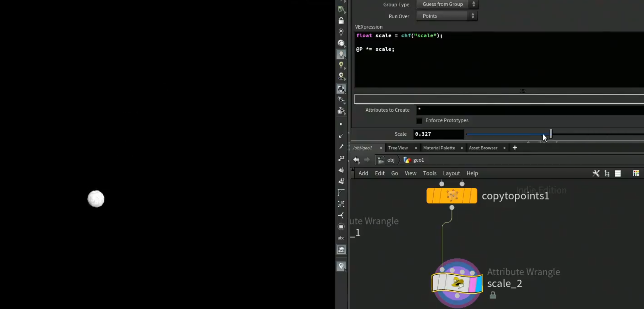
Task: Click the wrench tools icon in network toolbar
Action: click(x=596, y=173)
